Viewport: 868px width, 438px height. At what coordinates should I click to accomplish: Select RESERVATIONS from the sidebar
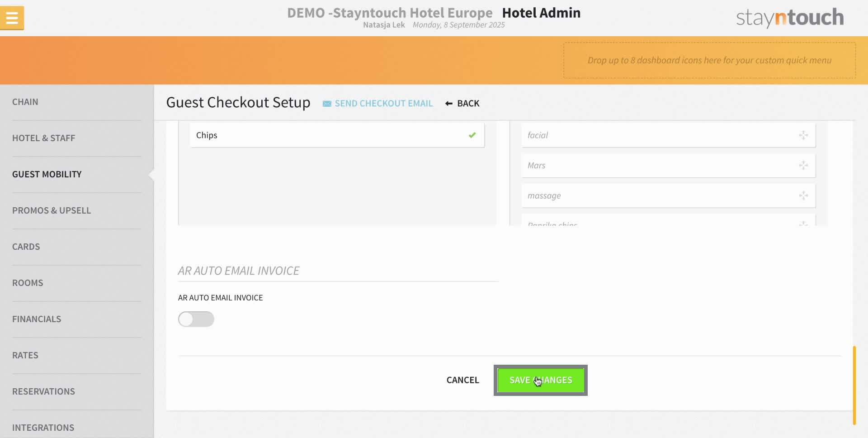[x=43, y=391]
